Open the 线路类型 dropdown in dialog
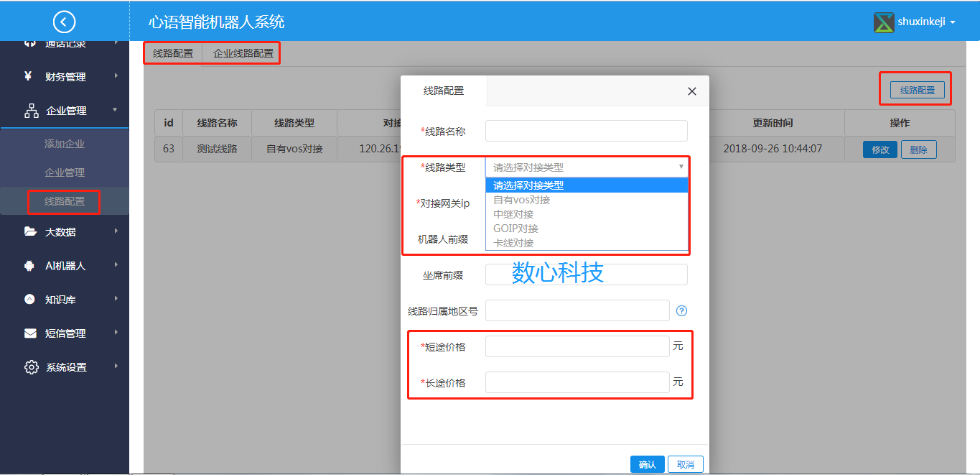The image size is (980, 475). point(586,167)
